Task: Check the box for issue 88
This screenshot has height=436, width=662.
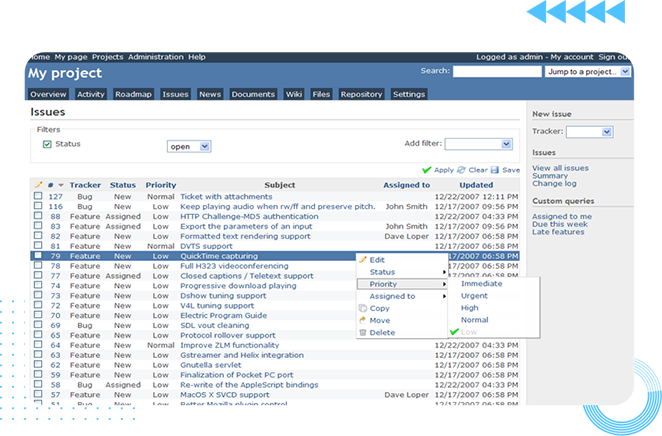Action: 38,216
